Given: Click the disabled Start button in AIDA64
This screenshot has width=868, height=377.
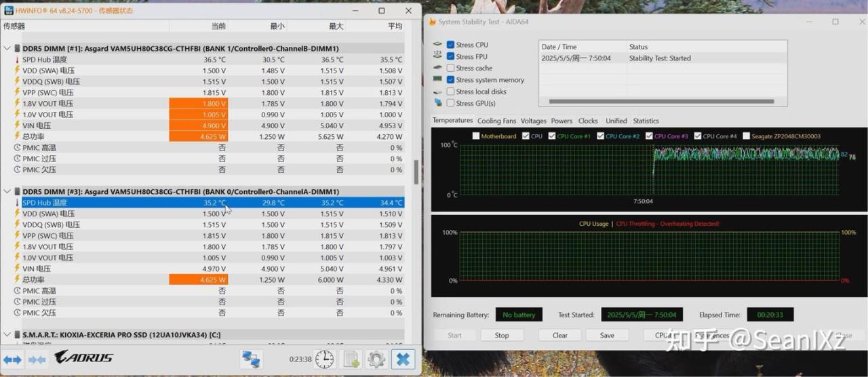Looking at the screenshot, I should click(454, 335).
